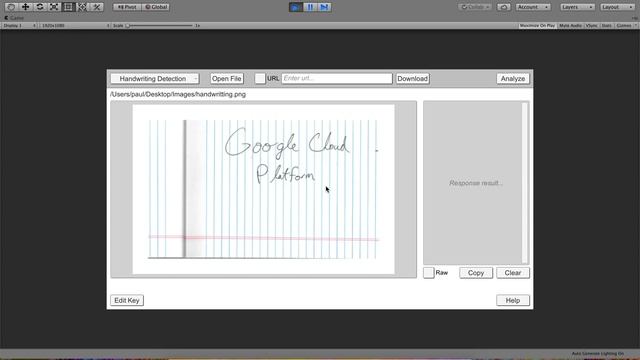Click the Step frame button
The image size is (640, 360).
point(324,7)
